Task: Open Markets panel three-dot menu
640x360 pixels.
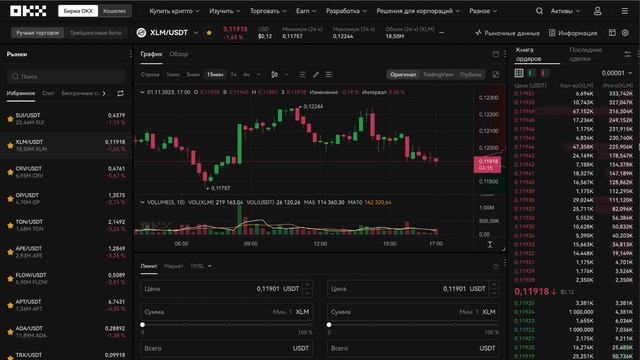Action: (x=131, y=54)
